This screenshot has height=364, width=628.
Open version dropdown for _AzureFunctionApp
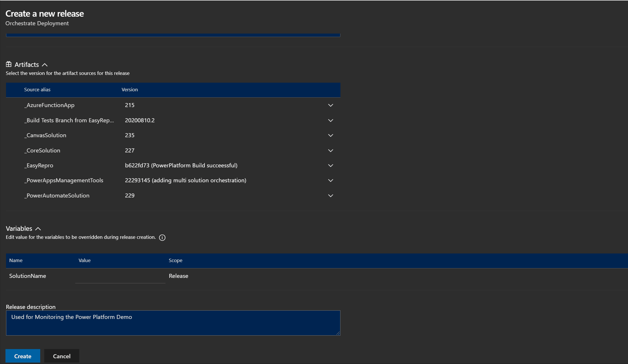point(330,105)
